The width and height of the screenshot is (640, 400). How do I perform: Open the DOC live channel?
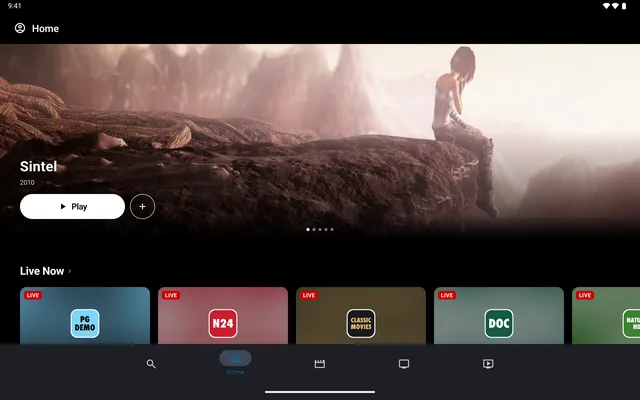pos(499,316)
